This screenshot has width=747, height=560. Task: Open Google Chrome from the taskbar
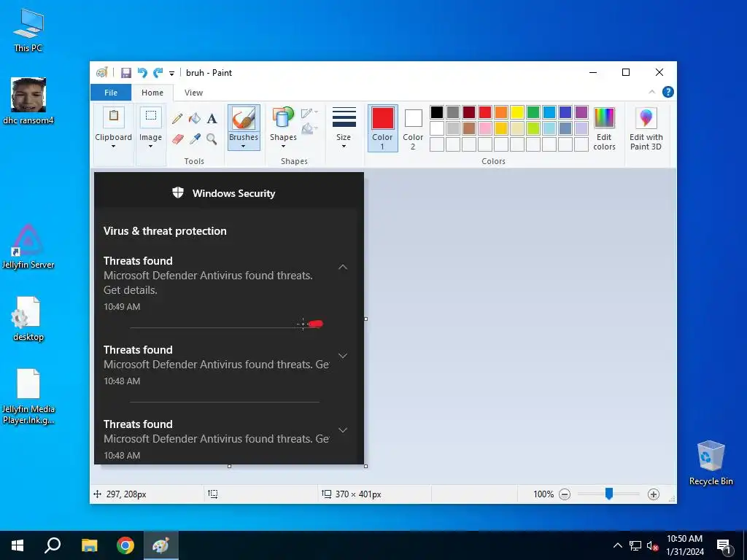pos(125,545)
